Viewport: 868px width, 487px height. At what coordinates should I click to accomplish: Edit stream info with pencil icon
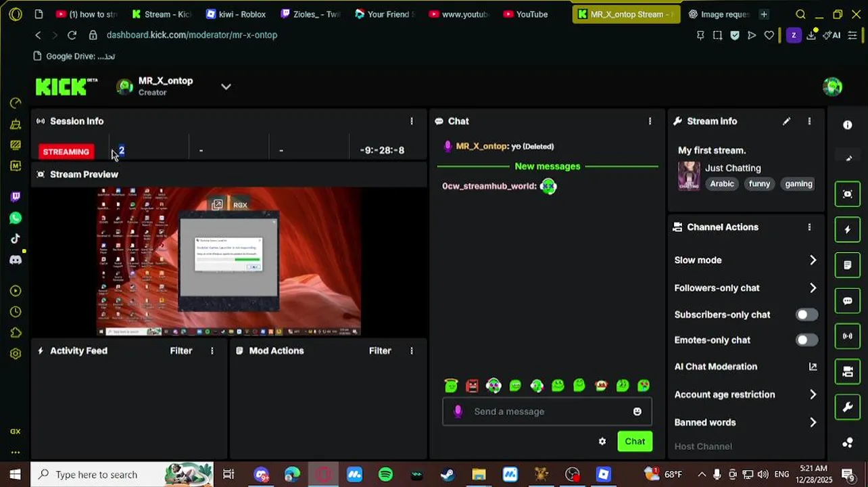click(x=786, y=121)
